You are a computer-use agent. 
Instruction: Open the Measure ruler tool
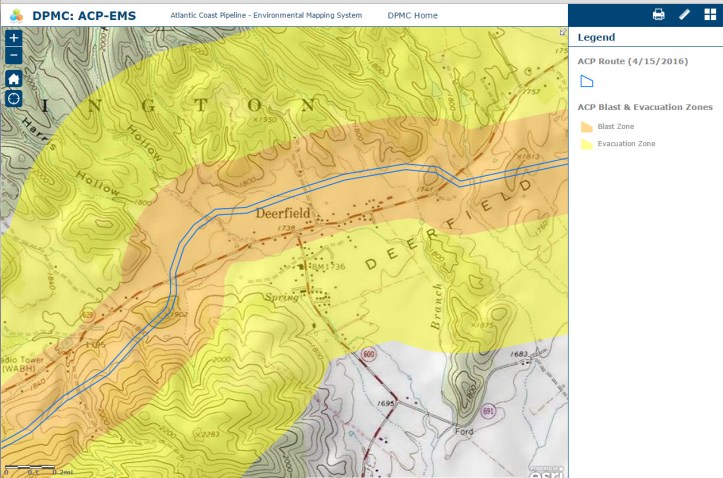click(684, 14)
